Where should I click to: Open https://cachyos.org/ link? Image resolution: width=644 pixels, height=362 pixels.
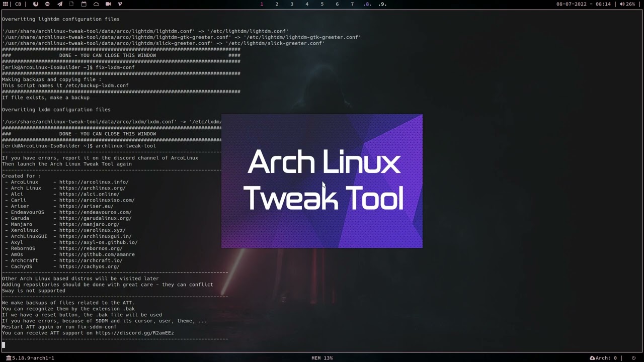click(89, 266)
